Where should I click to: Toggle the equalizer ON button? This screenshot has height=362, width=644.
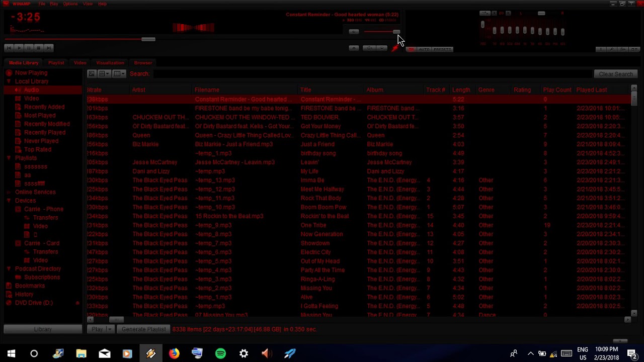(411, 49)
